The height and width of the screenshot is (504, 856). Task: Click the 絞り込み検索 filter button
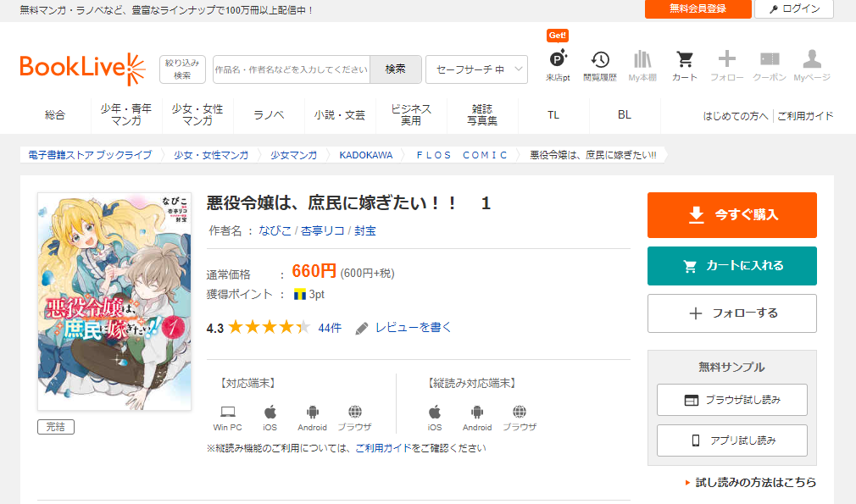[x=182, y=69]
